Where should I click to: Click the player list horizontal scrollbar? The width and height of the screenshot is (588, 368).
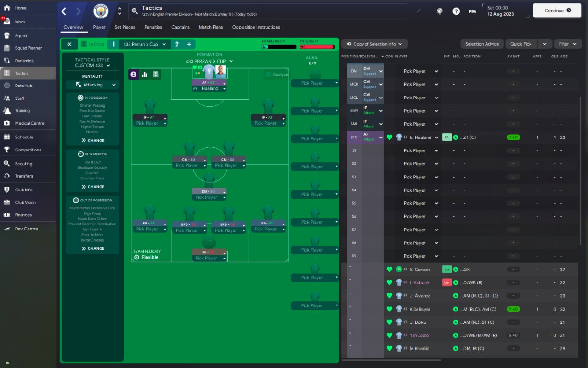point(392,360)
